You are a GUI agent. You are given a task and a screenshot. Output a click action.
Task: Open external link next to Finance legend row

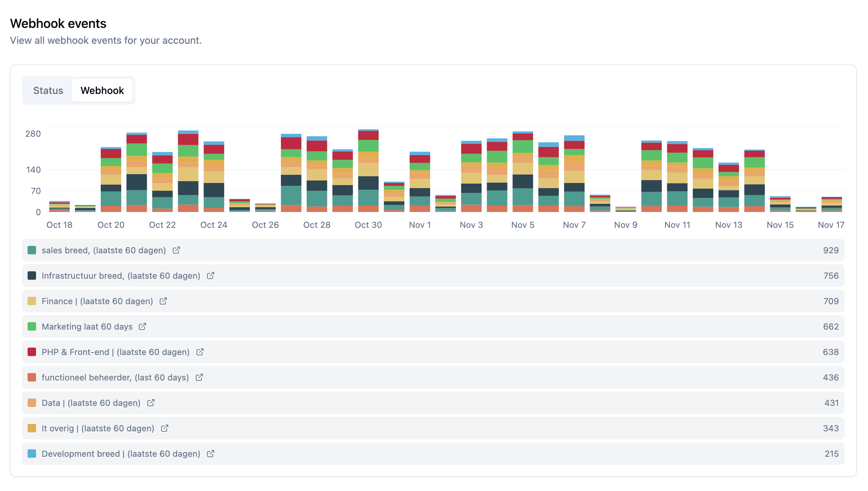[163, 301]
